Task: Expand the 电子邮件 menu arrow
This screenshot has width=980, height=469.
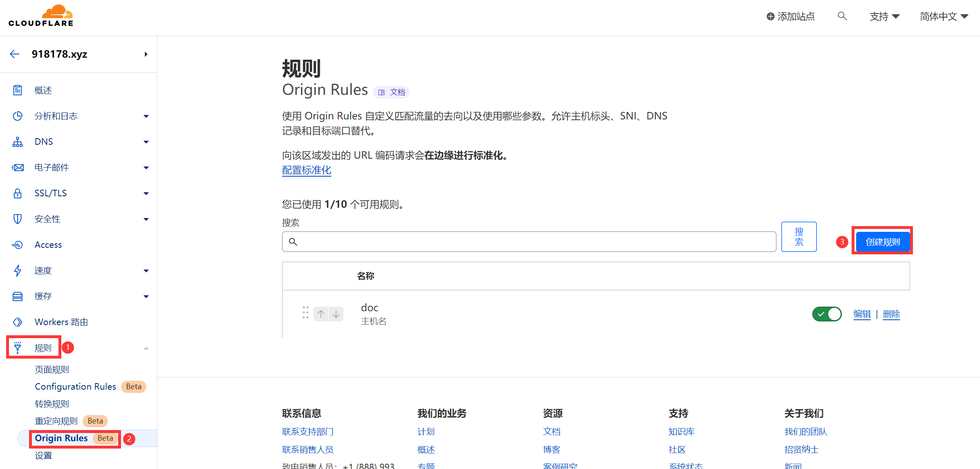Action: coord(146,168)
